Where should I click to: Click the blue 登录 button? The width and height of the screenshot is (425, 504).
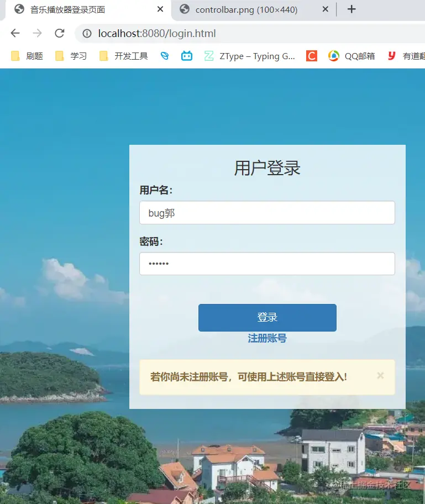(x=267, y=318)
